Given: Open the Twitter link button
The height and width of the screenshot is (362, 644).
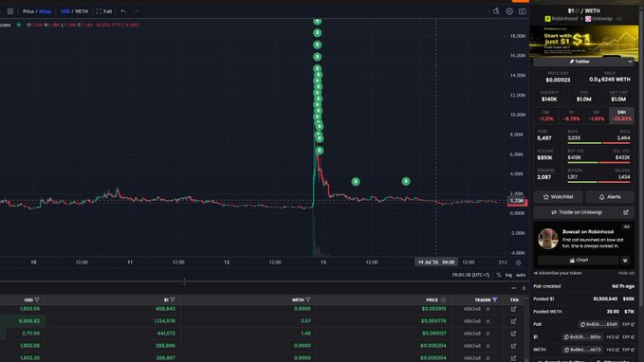Looking at the screenshot, I should [580, 62].
